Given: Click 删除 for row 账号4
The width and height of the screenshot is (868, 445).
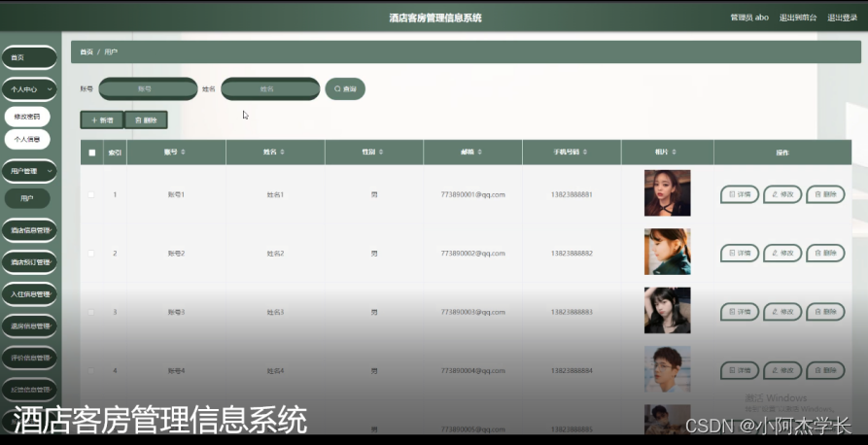Looking at the screenshot, I should pyautogui.click(x=825, y=371).
